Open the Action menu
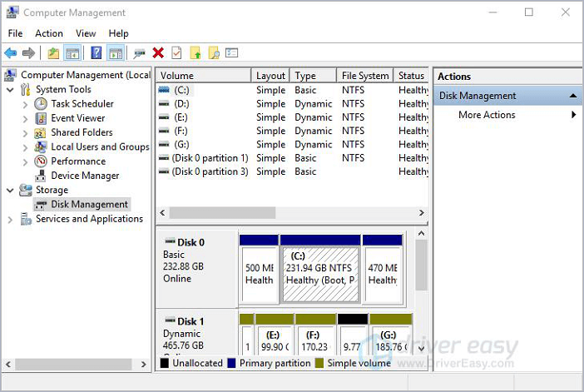 (x=49, y=33)
